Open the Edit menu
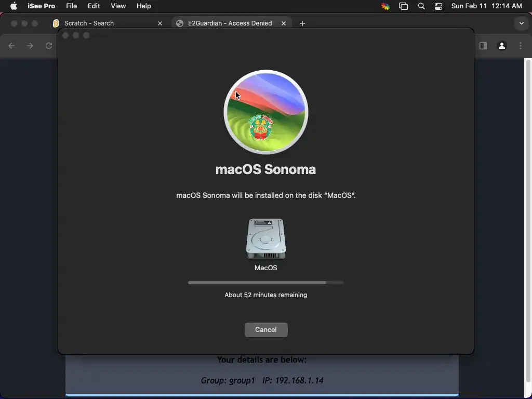The width and height of the screenshot is (532, 399). (94, 6)
